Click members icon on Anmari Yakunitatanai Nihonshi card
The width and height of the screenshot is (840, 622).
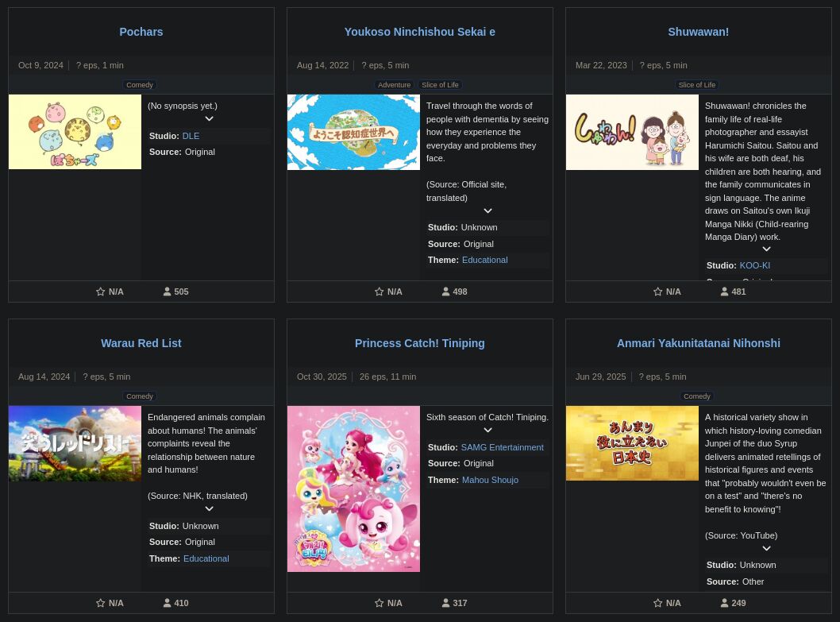[725, 603]
